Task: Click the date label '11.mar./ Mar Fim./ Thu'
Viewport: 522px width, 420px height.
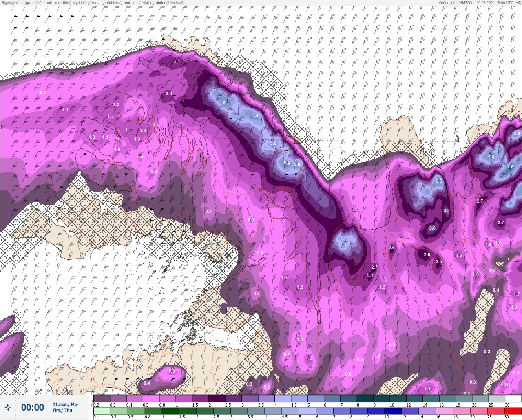Action: pos(65,407)
